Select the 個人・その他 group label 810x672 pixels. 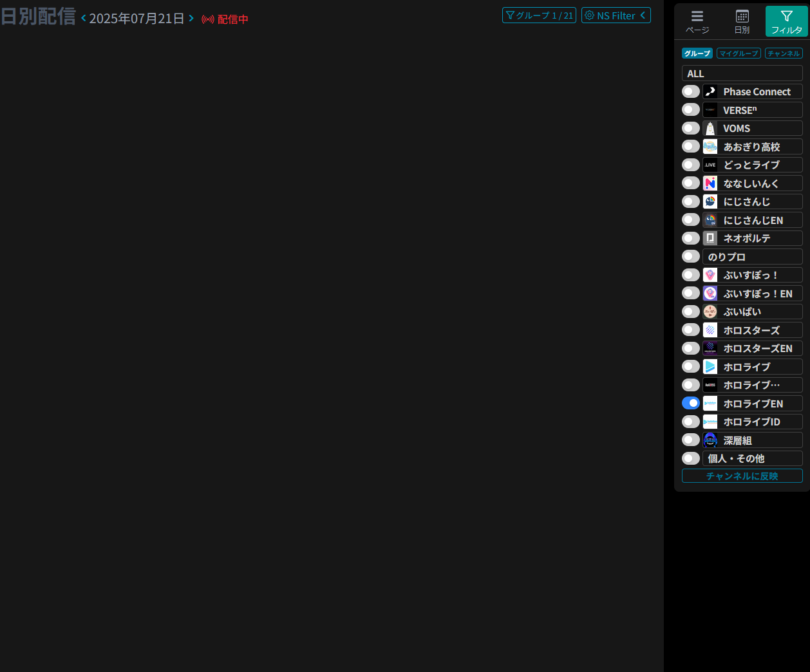point(753,458)
